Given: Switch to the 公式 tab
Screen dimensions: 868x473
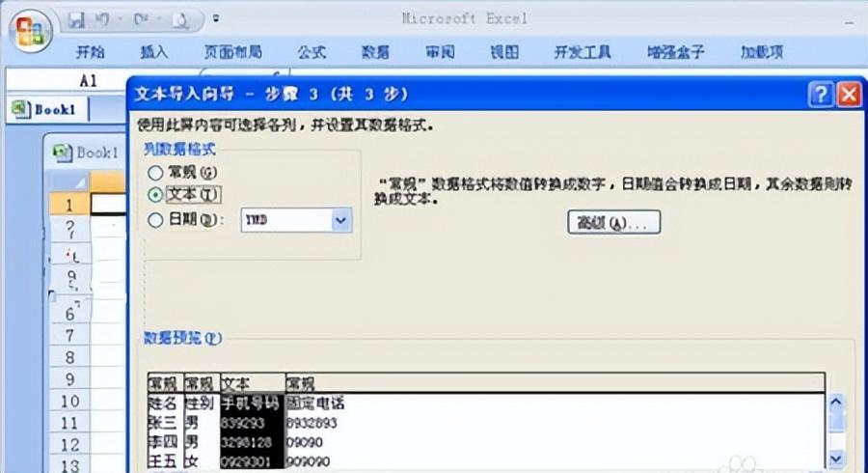Looking at the screenshot, I should pyautogui.click(x=312, y=52).
